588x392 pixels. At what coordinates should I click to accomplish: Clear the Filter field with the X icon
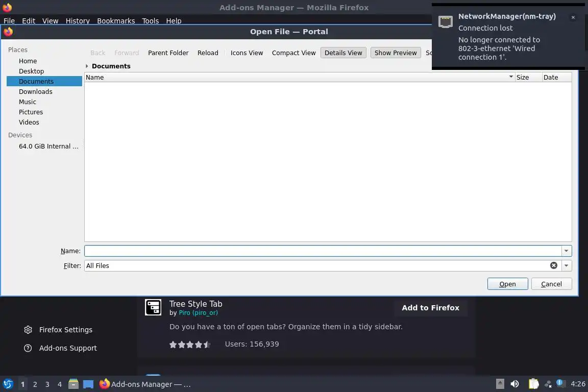pos(553,265)
